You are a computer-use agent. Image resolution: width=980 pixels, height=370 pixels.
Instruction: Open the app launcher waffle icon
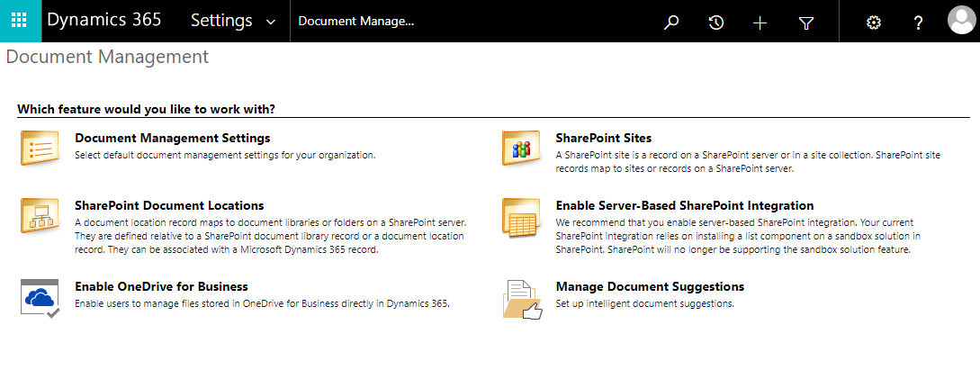click(20, 21)
